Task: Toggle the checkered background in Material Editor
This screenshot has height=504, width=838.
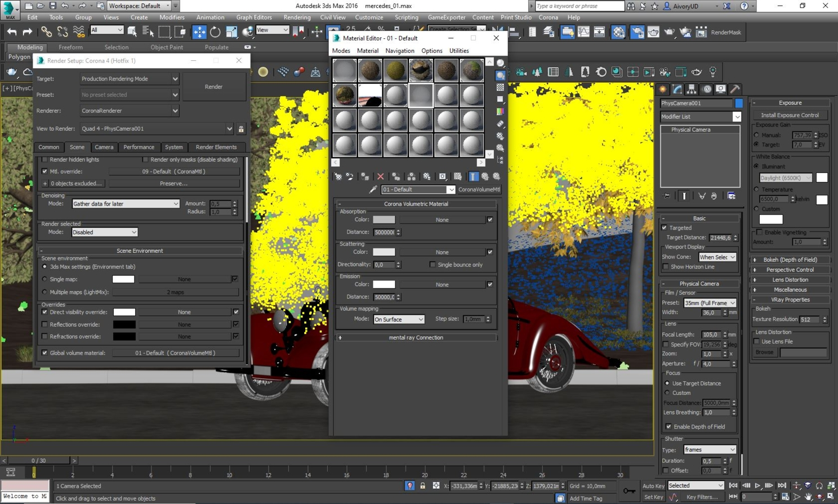Action: pyautogui.click(x=500, y=87)
